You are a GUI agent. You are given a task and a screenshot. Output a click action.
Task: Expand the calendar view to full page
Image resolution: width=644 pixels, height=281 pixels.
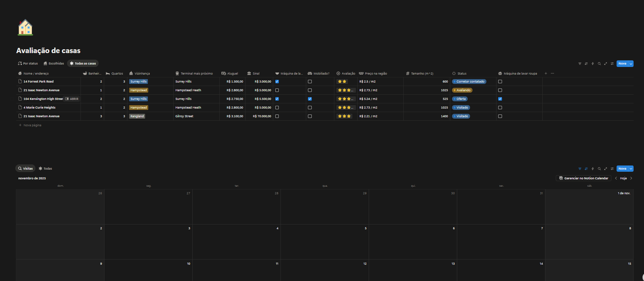coord(605,169)
